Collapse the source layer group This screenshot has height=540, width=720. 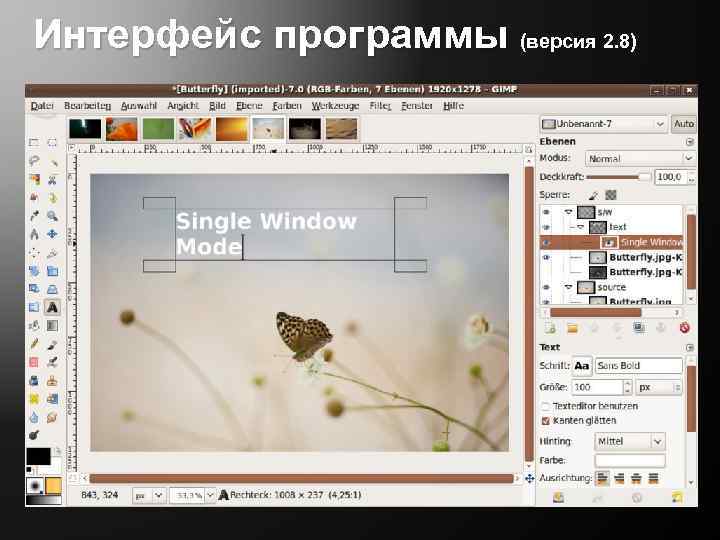coord(568,287)
